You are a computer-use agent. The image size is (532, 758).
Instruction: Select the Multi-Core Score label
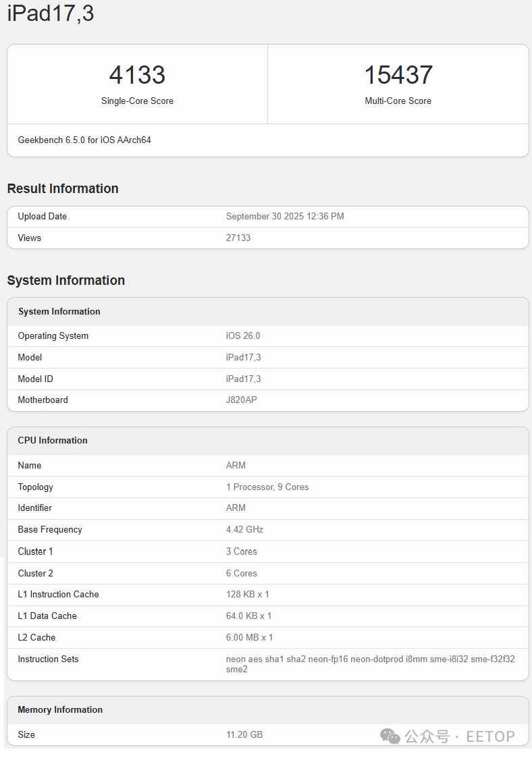398,101
